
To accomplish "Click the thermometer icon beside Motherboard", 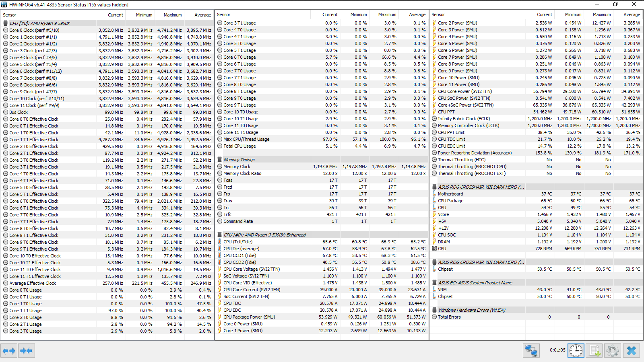I will 434,194.
